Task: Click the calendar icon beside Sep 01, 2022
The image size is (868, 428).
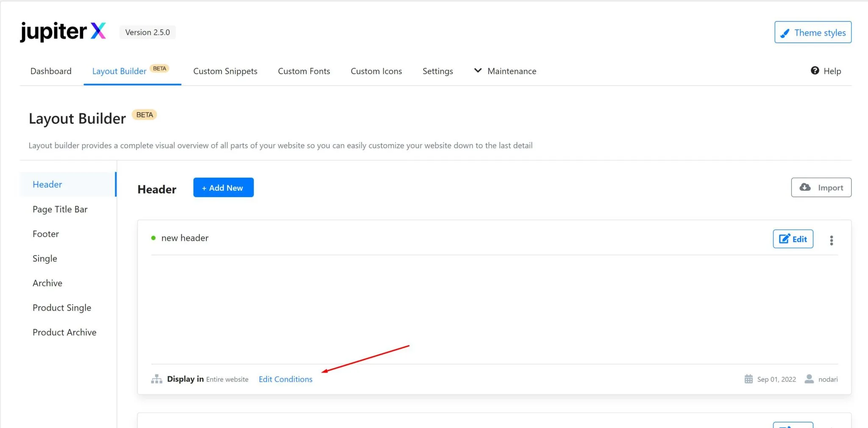Action: [x=748, y=379]
